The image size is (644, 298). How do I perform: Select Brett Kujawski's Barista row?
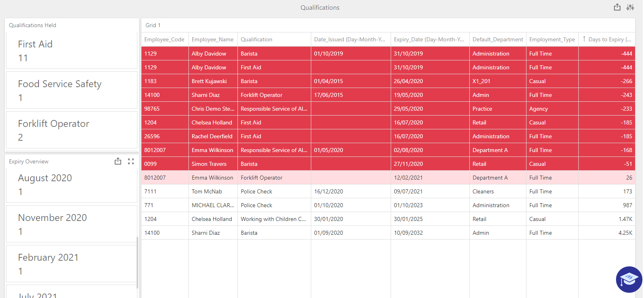pyautogui.click(x=388, y=81)
